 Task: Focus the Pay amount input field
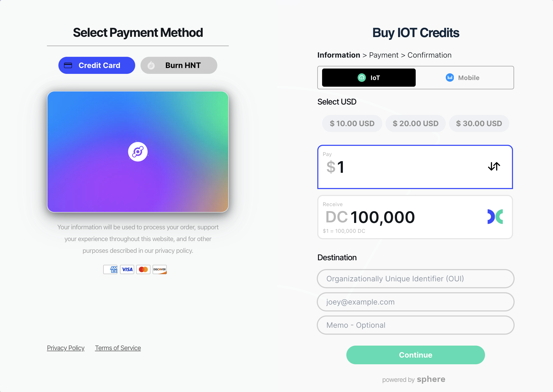pos(400,167)
